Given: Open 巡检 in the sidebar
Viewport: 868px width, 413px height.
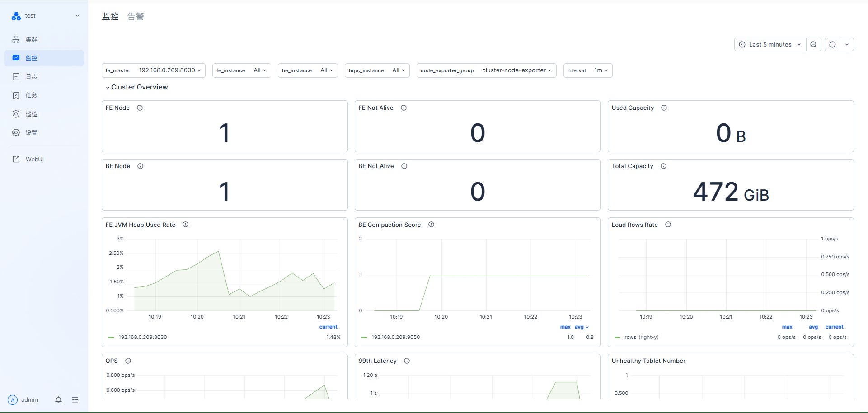Looking at the screenshot, I should point(31,114).
